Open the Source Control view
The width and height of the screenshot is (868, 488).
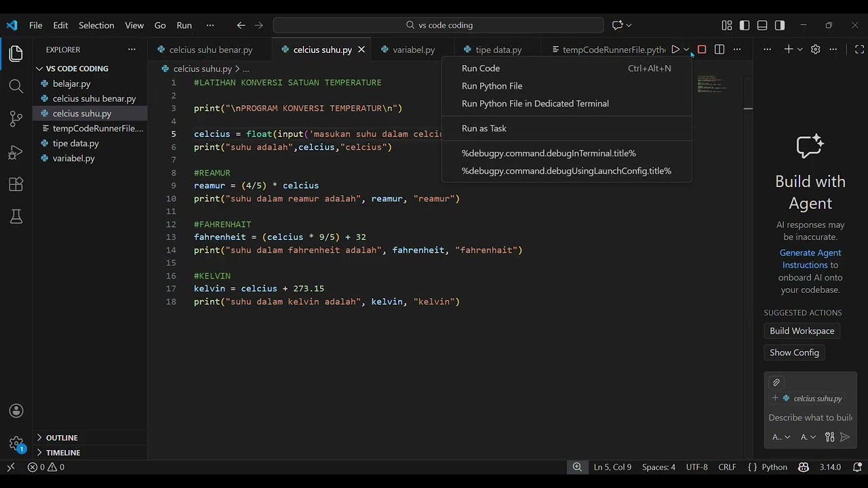(16, 119)
